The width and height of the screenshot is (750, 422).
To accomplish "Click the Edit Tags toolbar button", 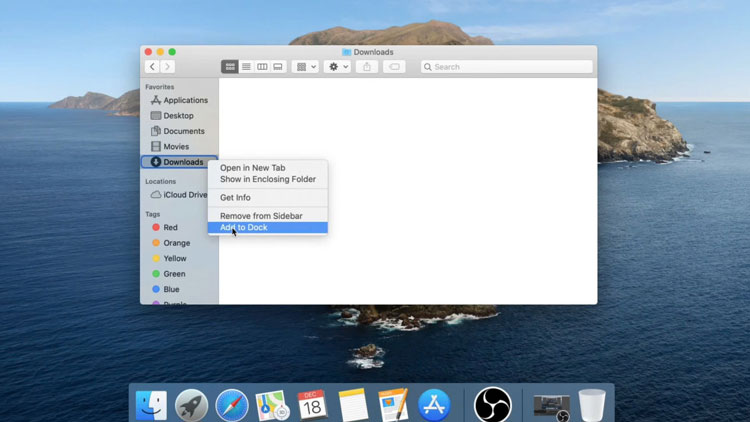I will (x=394, y=67).
